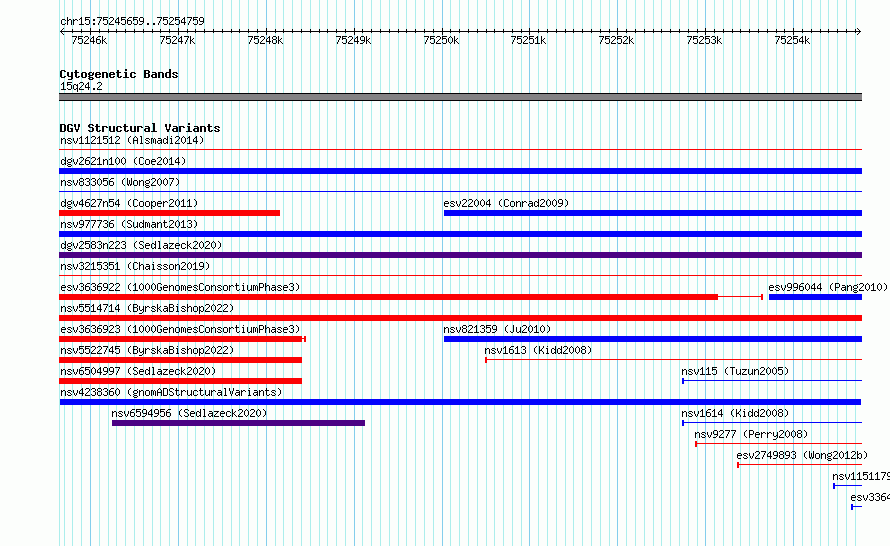The height and width of the screenshot is (546, 890).
Task: Click the 75252k ruler position
Action: (616, 40)
